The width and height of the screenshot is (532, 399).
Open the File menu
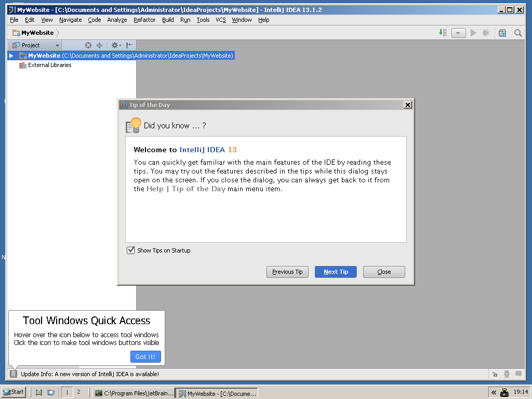point(14,20)
